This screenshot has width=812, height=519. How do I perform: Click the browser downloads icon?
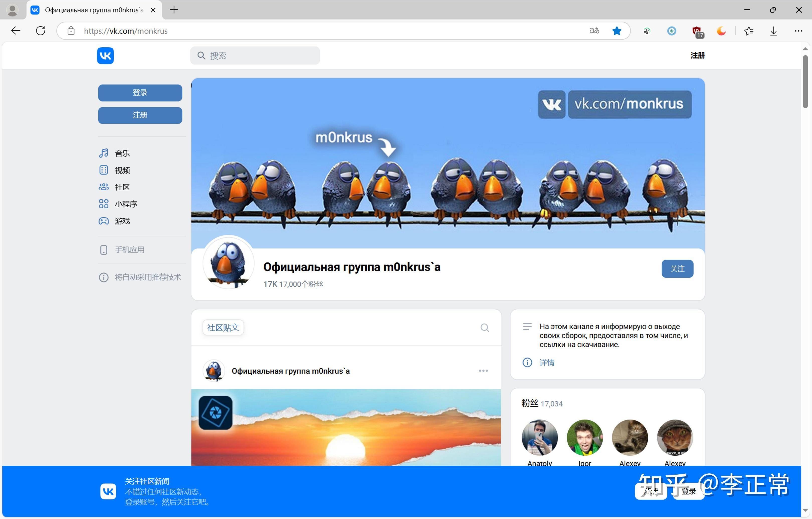tap(774, 31)
